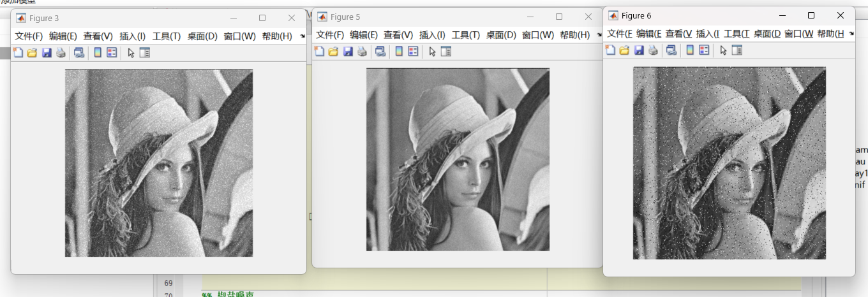Expand menu overflow arrow in Figure 3
868x297 pixels.
coord(302,36)
